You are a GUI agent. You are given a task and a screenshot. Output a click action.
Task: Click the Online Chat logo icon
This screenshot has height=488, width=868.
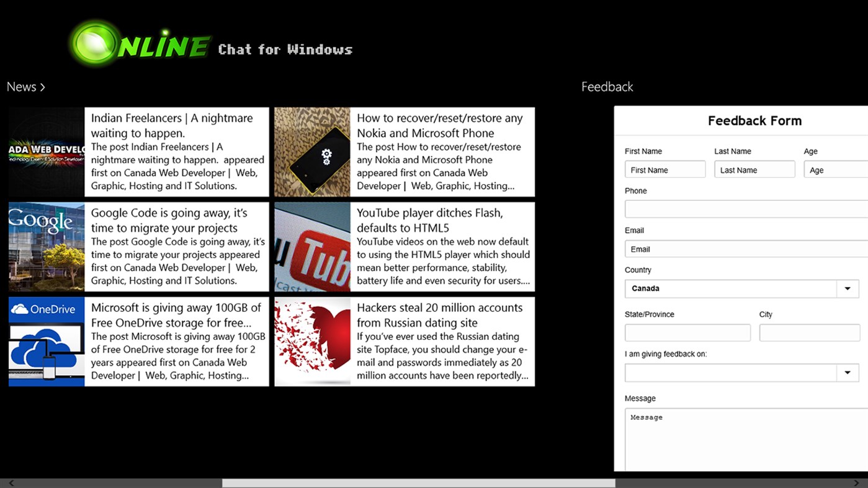click(x=93, y=42)
